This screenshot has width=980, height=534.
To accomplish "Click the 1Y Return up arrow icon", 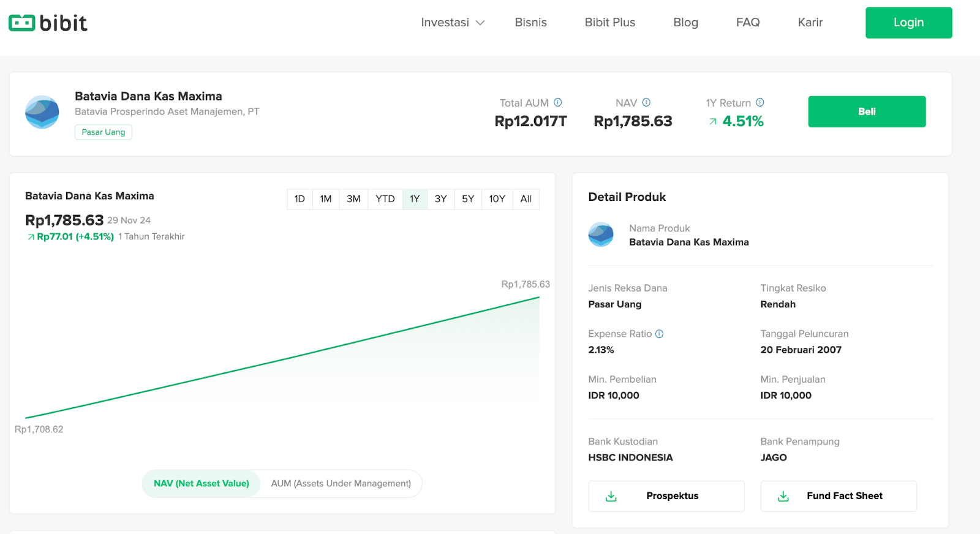I will coord(713,122).
